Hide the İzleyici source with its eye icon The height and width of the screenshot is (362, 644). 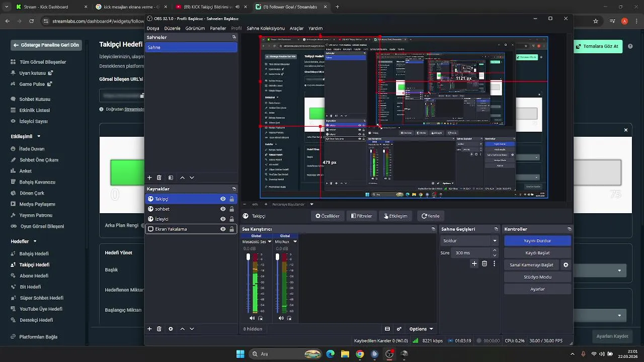pyautogui.click(x=223, y=219)
